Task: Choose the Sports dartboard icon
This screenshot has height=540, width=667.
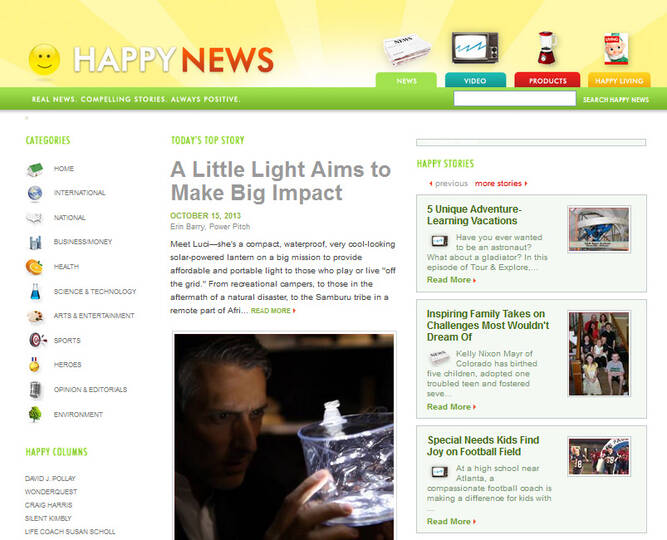Action: 37,340
